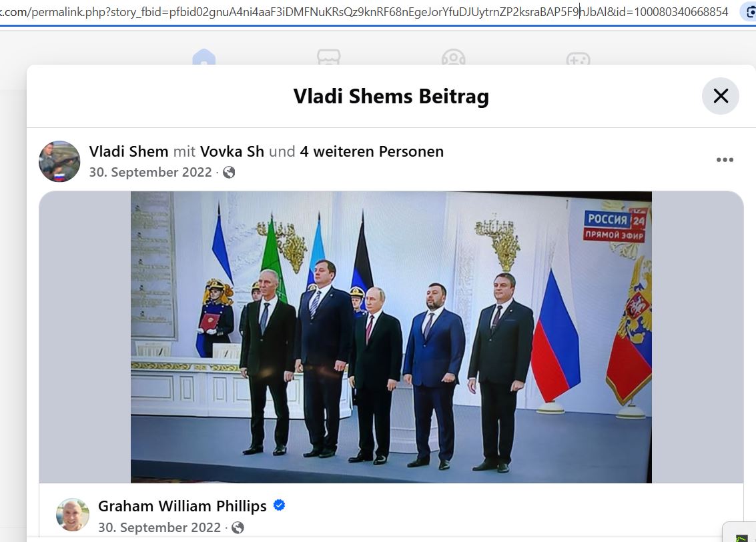Viewport: 756px width, 542px height.
Task: Click the Graham William Phillips name
Action: pyautogui.click(x=182, y=506)
